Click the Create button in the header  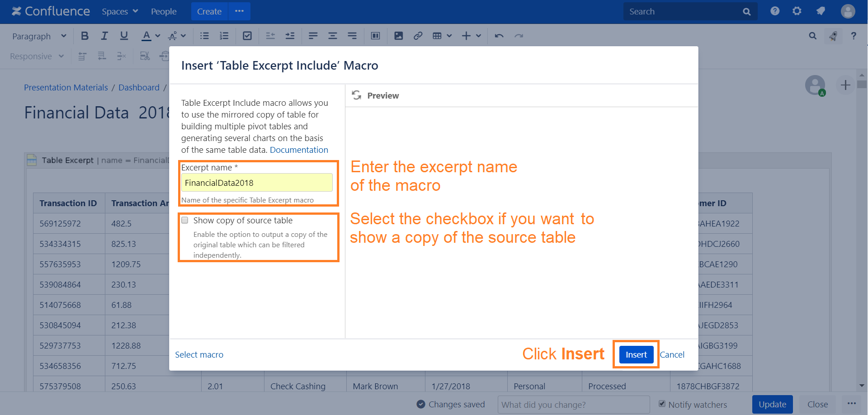point(209,11)
